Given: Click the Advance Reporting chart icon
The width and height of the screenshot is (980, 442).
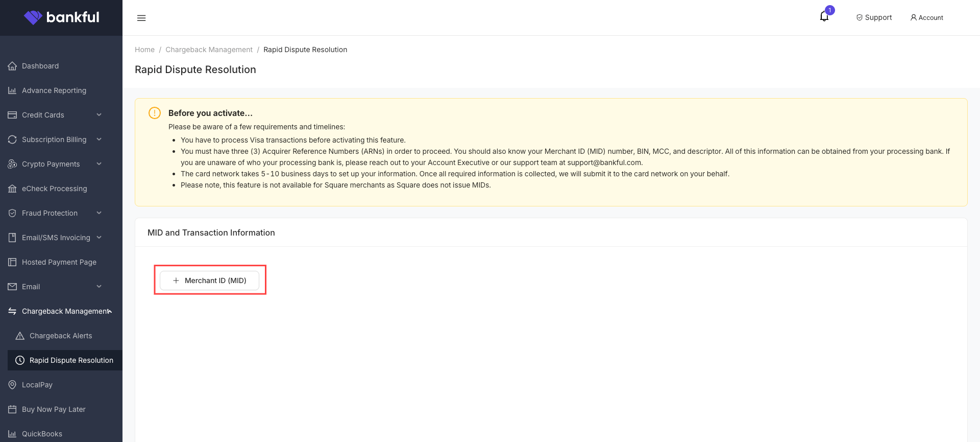Looking at the screenshot, I should tap(12, 90).
